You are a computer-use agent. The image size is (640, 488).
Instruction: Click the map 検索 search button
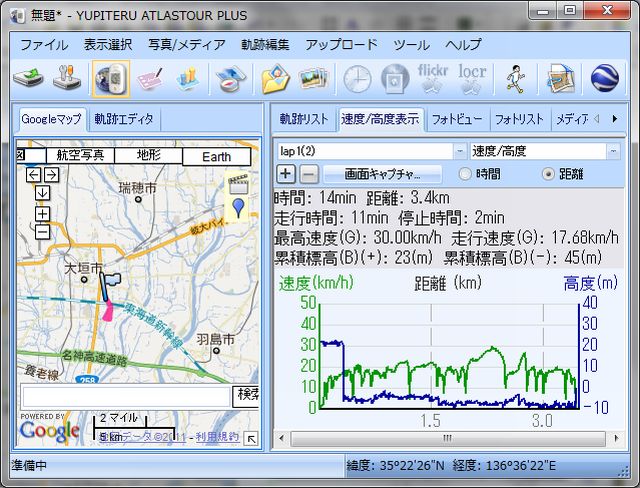(x=246, y=396)
